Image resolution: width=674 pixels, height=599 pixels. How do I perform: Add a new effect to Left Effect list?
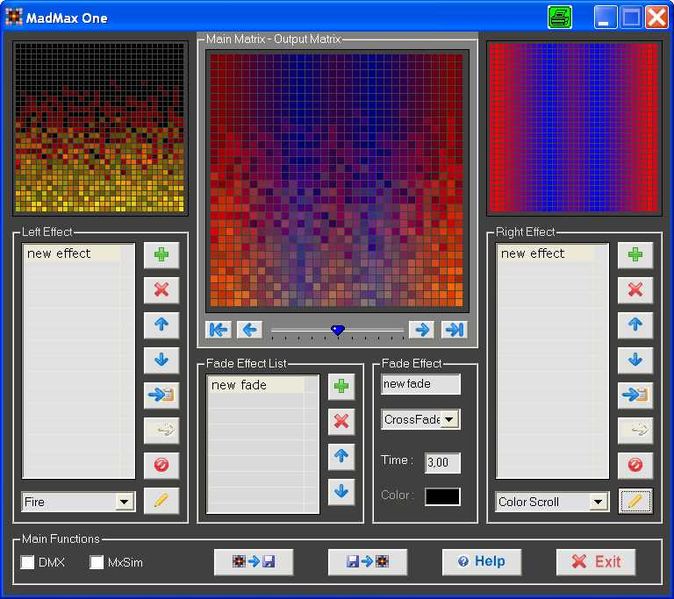point(161,255)
